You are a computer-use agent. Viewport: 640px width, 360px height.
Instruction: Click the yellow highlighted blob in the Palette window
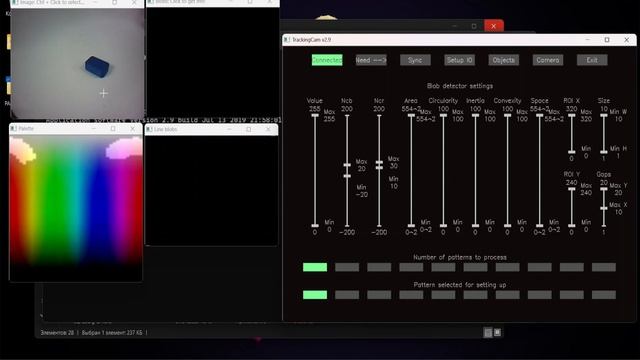(x=22, y=151)
